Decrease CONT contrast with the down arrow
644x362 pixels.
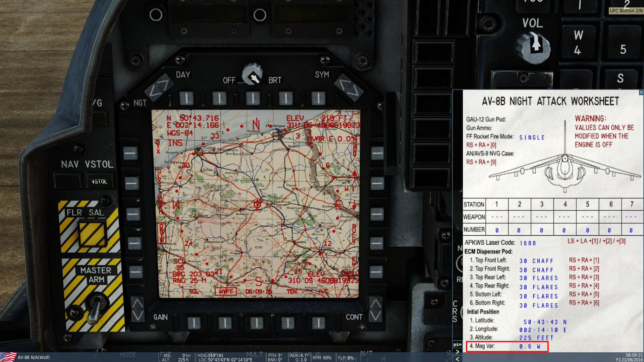[375, 316]
